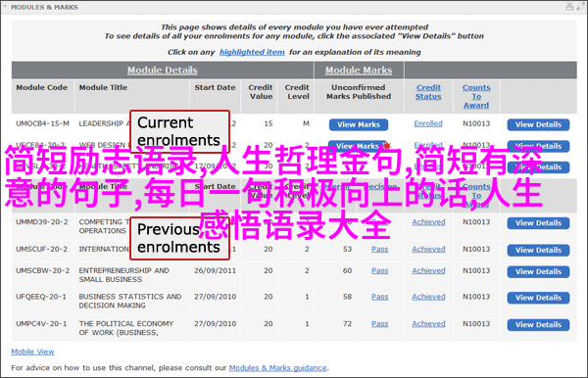View Details for UMSCUF-20-2
Viewport: 588px width, 378px height.
tap(538, 251)
